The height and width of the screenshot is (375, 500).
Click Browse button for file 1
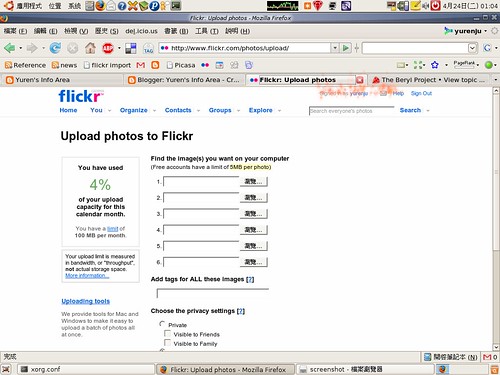253,181
